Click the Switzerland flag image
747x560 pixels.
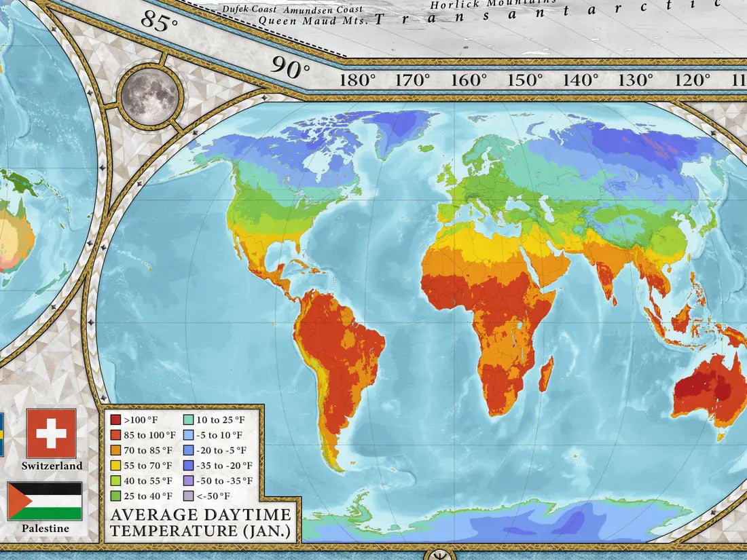(51, 433)
